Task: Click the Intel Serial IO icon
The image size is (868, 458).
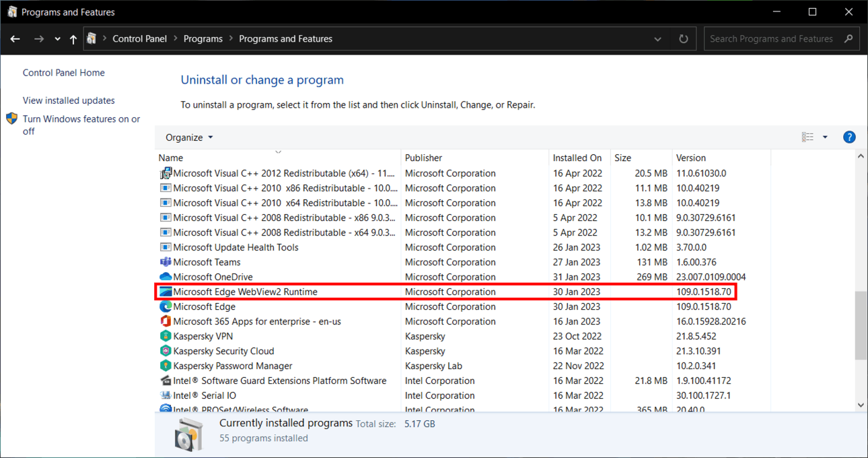Action: [x=166, y=395]
